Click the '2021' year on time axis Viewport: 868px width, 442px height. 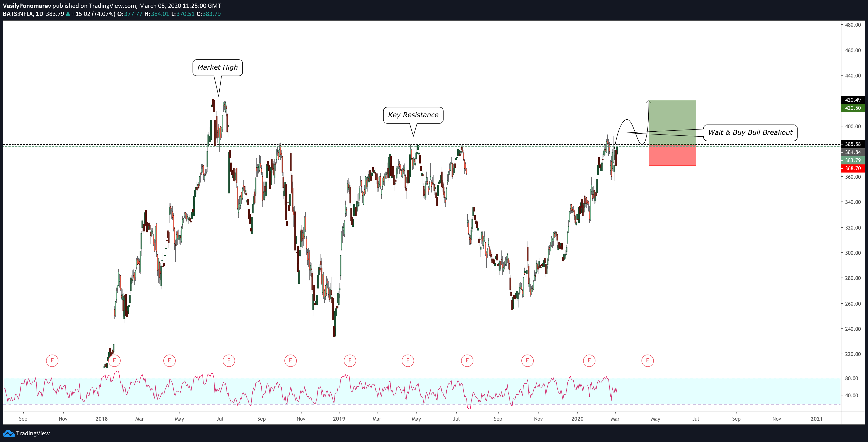816,419
